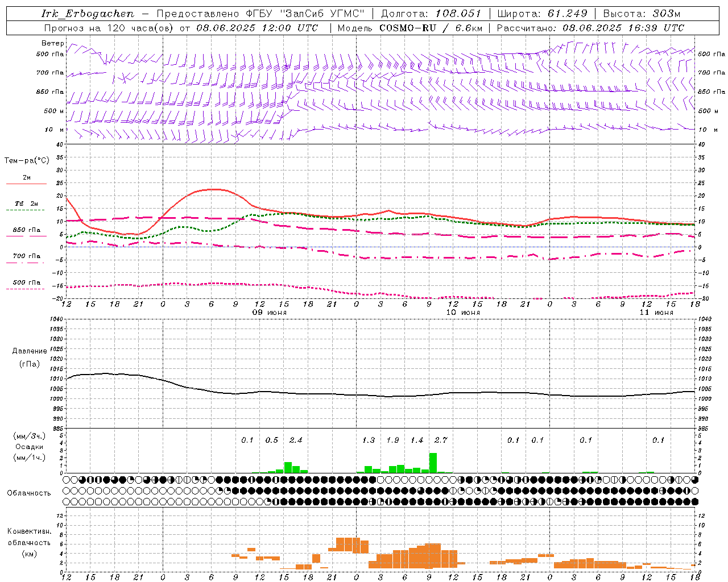This screenshot has width=728, height=582.
Task: Click the 1.9 precipitation total
Action: tap(392, 440)
